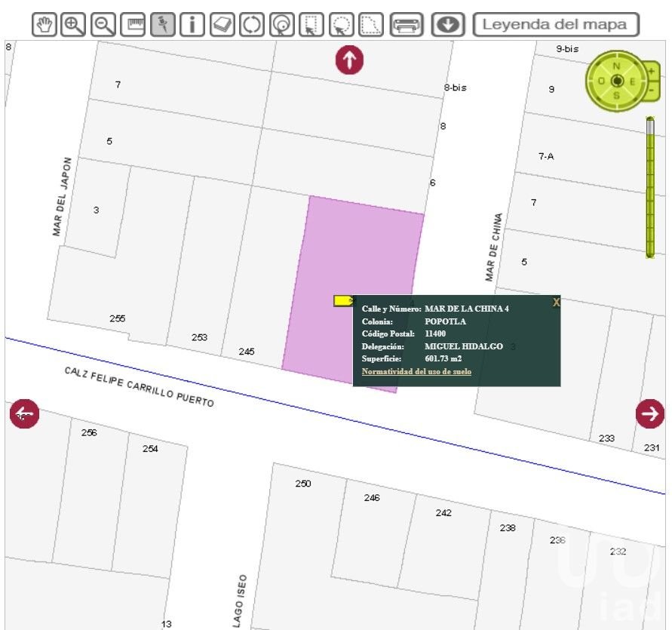
Task: Pan map west with left arrow
Action: [24, 413]
